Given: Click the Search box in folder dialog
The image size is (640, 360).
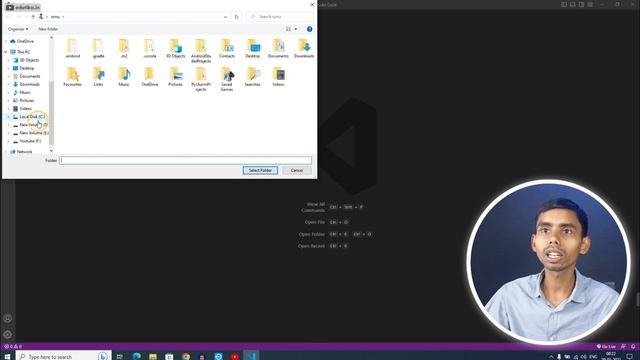Looking at the screenshot, I should click(x=280, y=17).
